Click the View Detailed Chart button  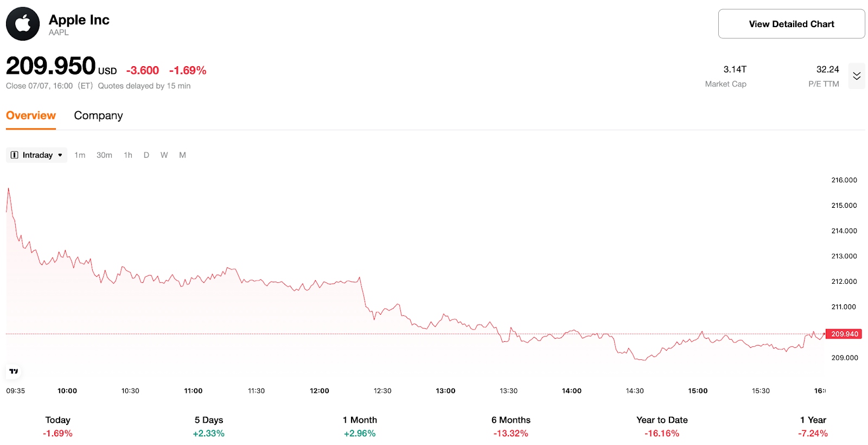pyautogui.click(x=792, y=23)
